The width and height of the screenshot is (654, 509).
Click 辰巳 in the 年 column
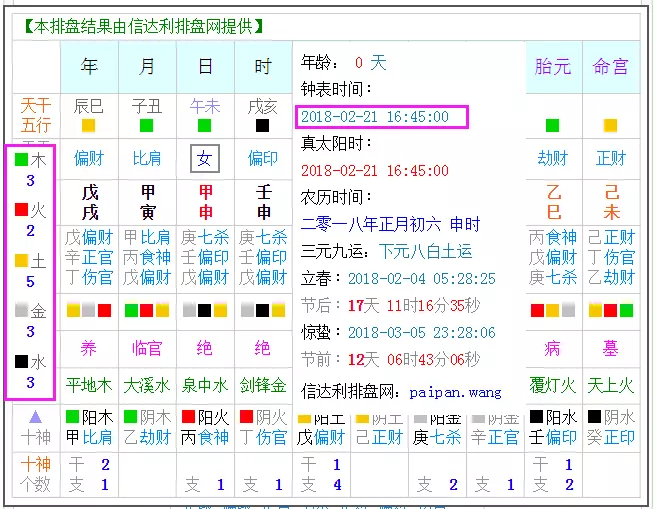point(88,107)
